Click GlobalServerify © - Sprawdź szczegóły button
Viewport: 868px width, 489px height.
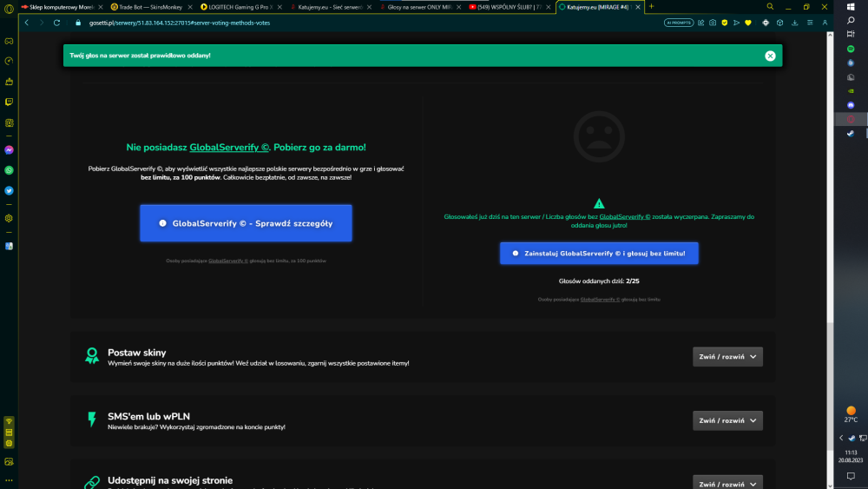pos(246,223)
